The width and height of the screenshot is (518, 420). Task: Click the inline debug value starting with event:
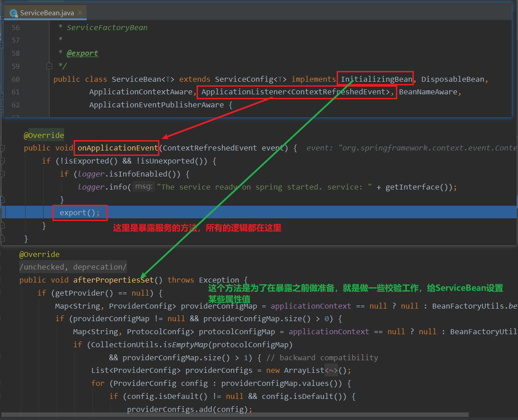[x=412, y=148]
